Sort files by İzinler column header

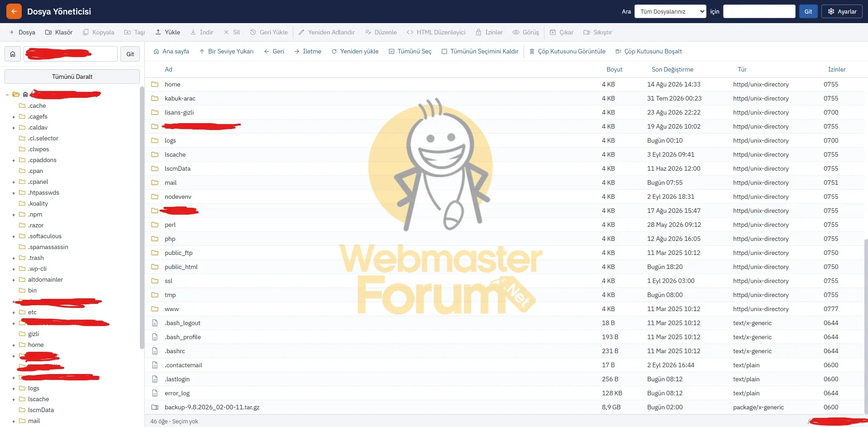tap(837, 69)
